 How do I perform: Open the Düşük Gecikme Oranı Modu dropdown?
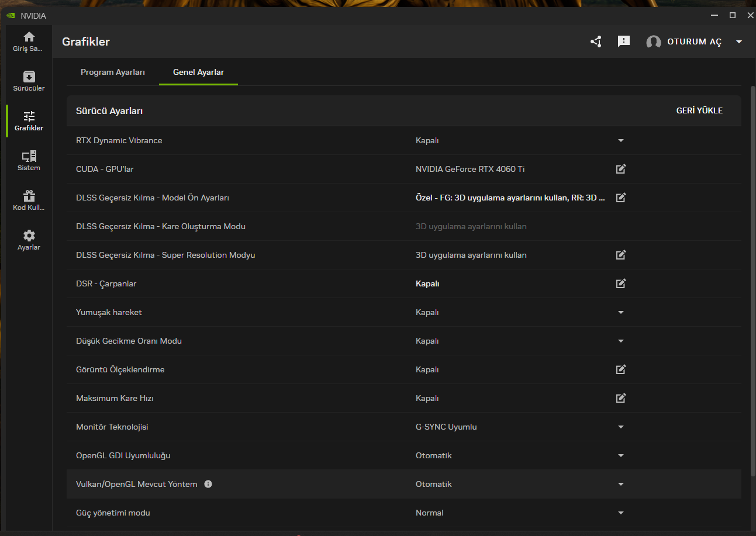click(x=621, y=341)
